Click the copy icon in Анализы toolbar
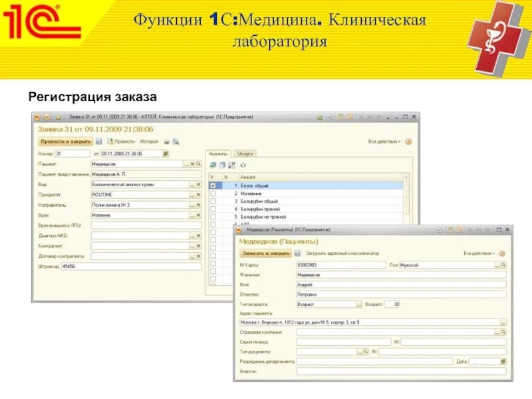 tap(222, 165)
